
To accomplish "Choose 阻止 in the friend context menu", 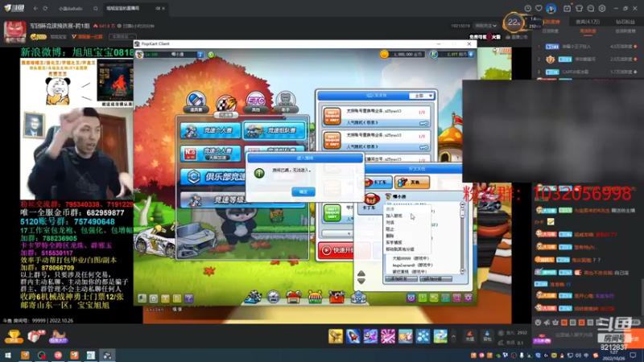I will 390,229.
